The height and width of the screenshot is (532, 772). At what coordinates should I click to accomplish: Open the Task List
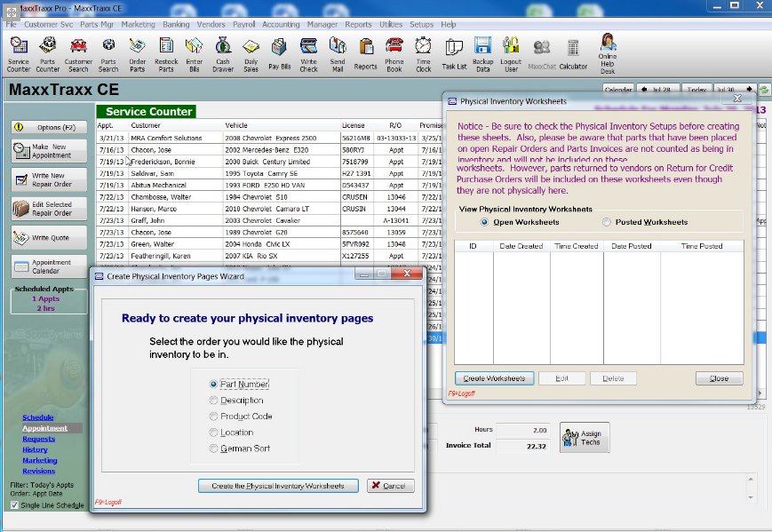(x=454, y=54)
